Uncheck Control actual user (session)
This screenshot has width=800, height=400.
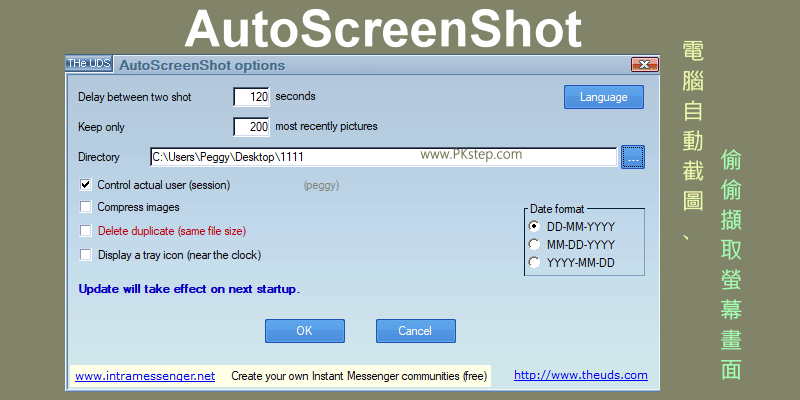coord(86,185)
